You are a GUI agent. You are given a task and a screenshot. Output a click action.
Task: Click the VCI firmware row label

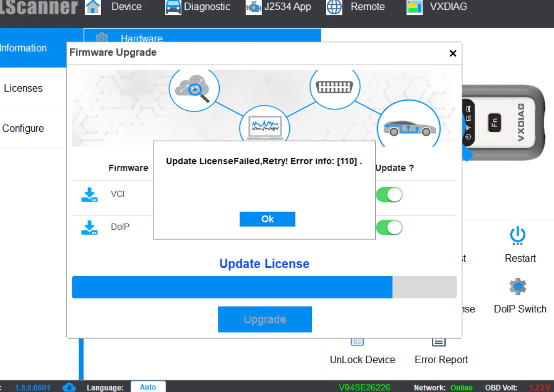click(118, 194)
